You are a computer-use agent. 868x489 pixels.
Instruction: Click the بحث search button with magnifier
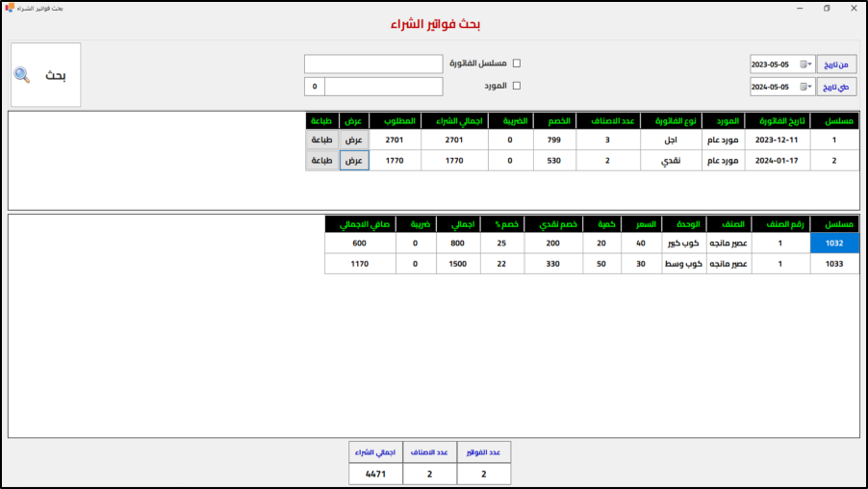click(x=46, y=75)
